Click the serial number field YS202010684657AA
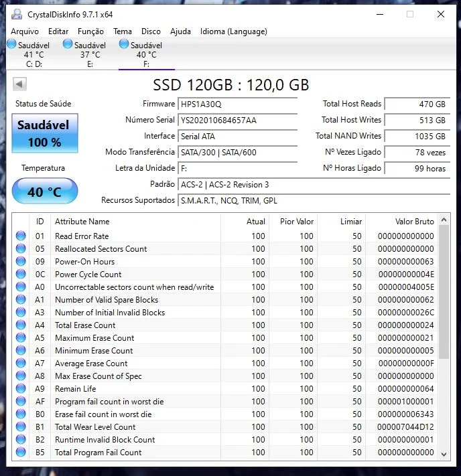 pyautogui.click(x=238, y=121)
